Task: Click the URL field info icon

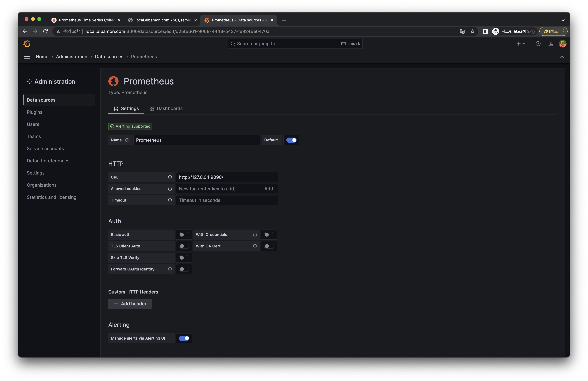Action: 170,177
